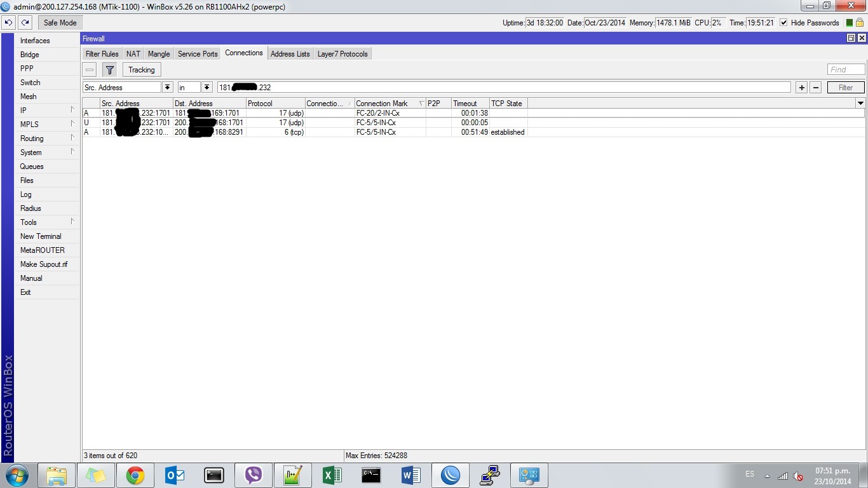
Task: Expand the MPLS submenu
Action: pos(48,125)
